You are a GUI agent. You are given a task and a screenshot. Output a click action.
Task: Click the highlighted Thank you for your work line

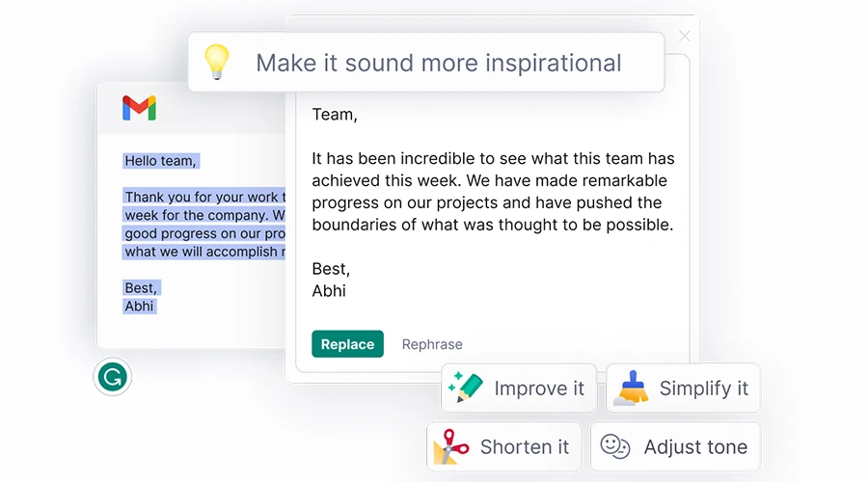click(x=204, y=197)
